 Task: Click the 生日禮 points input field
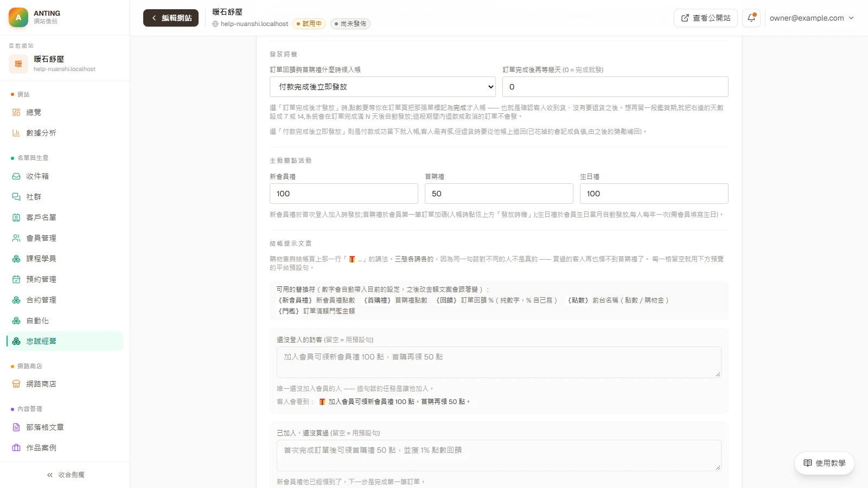654,194
